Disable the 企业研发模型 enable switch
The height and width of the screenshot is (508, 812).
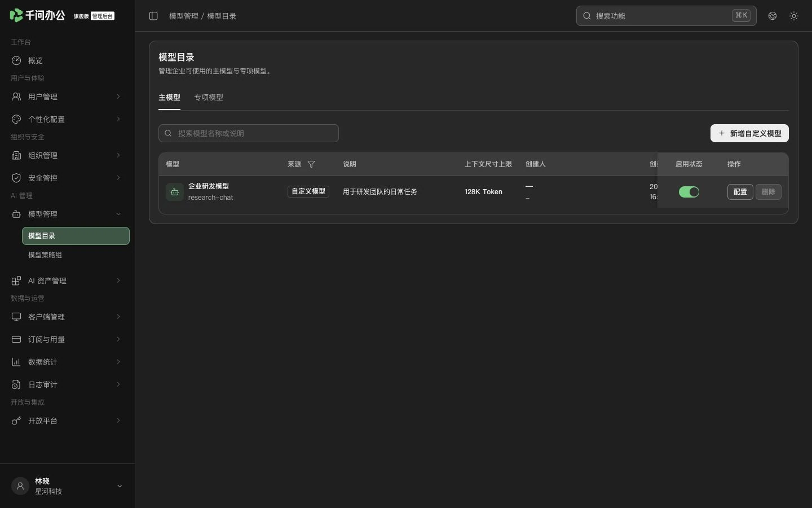[689, 192]
